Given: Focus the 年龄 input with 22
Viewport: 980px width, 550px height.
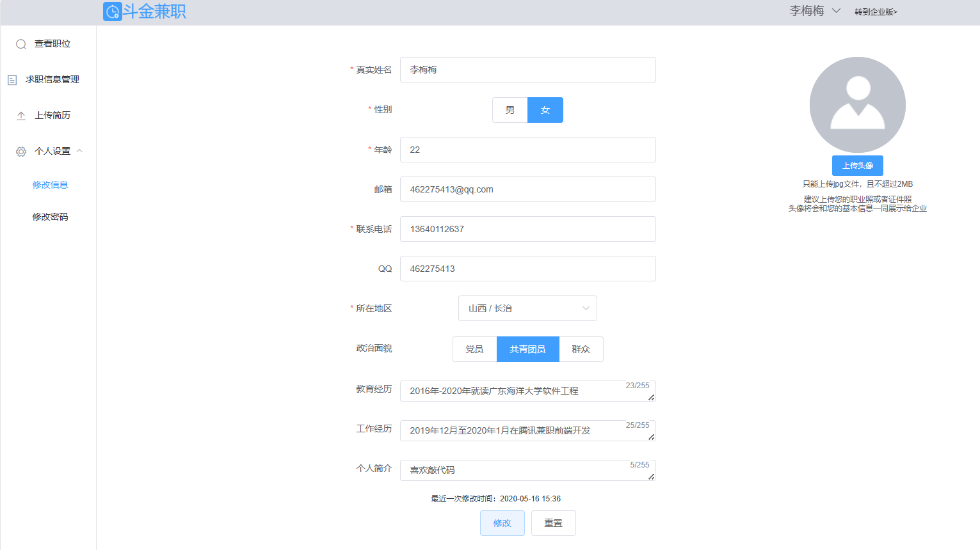Looking at the screenshot, I should (x=528, y=150).
